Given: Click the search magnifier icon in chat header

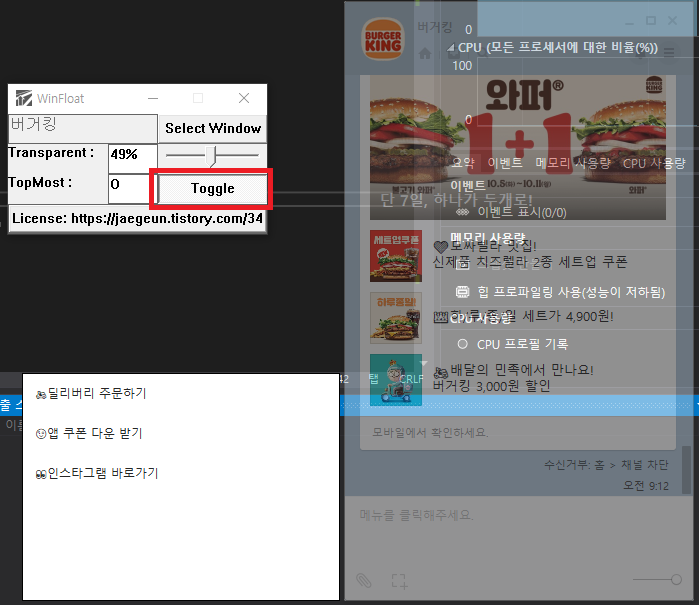Looking at the screenshot, I should [x=483, y=53].
